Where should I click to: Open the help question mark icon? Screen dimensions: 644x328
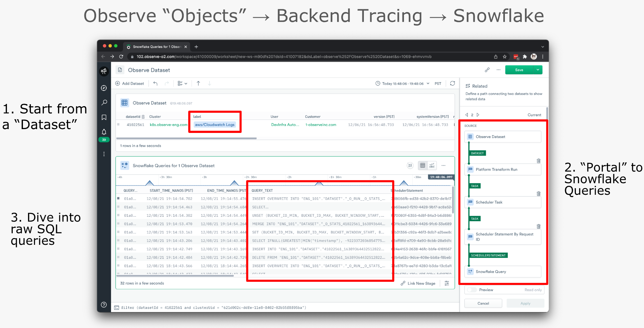[104, 305]
